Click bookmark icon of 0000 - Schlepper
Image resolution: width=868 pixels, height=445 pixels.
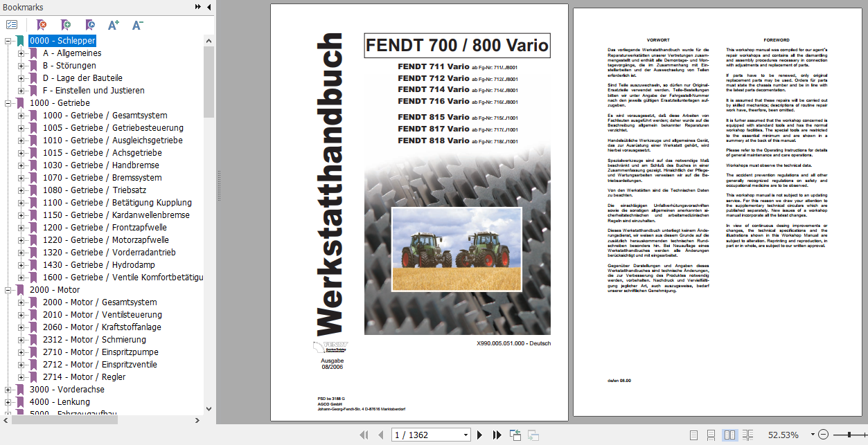pyautogui.click(x=21, y=41)
